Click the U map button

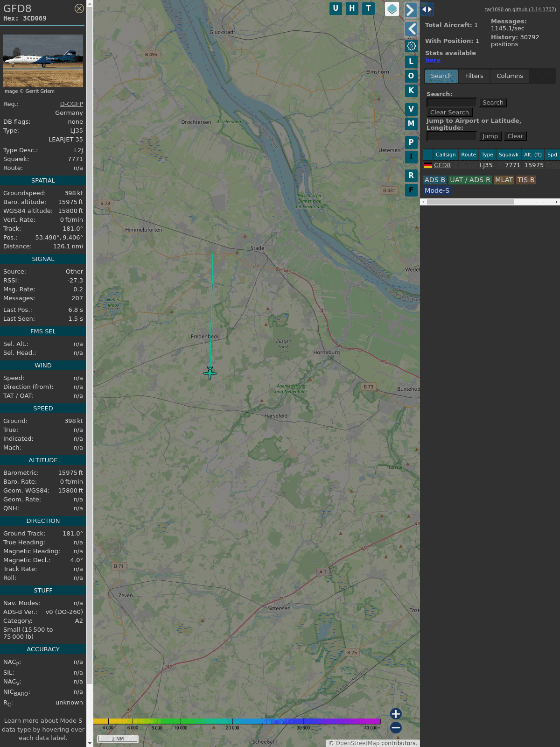point(336,8)
